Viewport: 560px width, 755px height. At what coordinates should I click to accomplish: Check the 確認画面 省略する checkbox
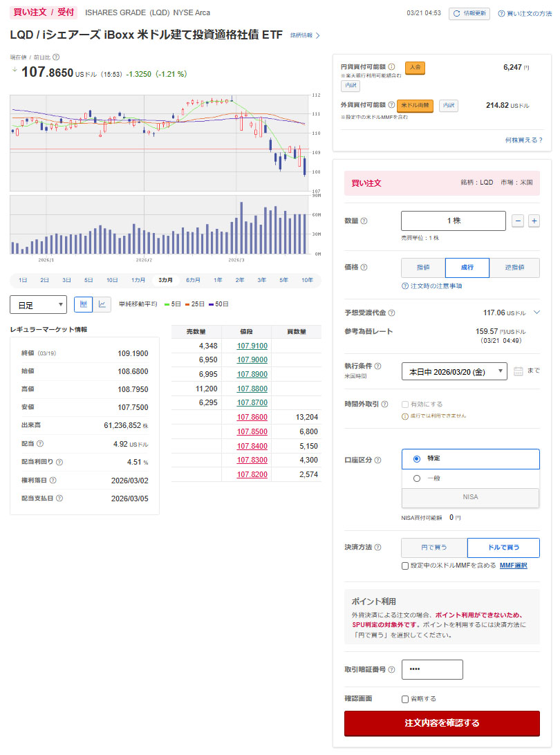coord(405,699)
